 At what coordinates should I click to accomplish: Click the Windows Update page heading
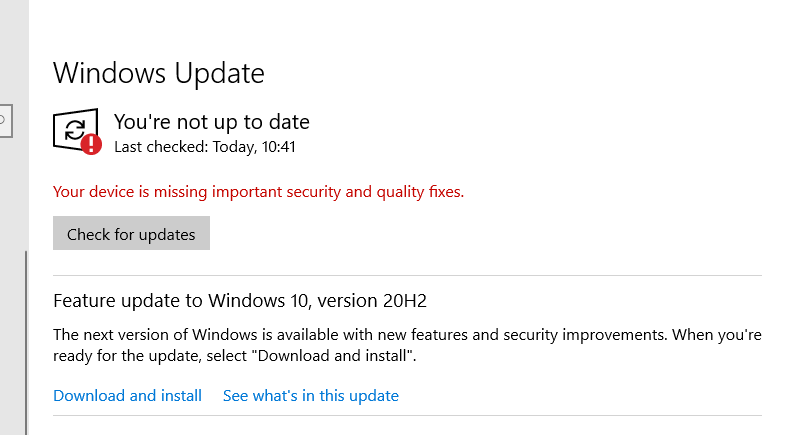click(159, 73)
